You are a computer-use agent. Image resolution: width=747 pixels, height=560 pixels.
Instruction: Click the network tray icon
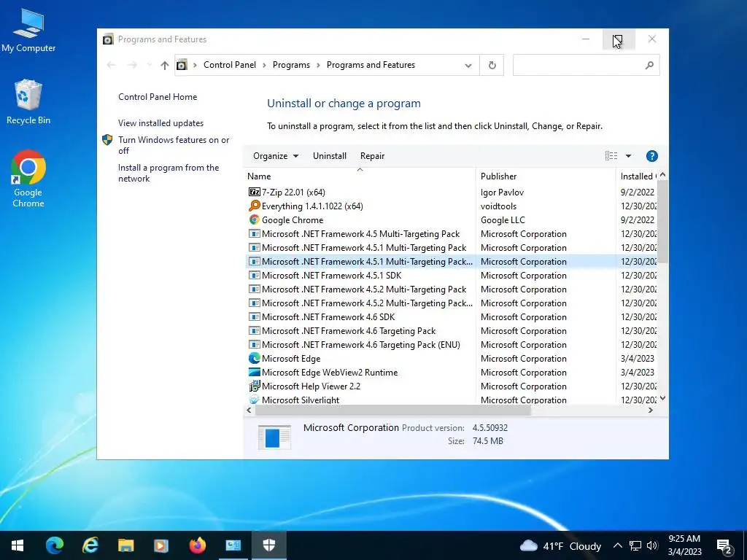coord(635,545)
